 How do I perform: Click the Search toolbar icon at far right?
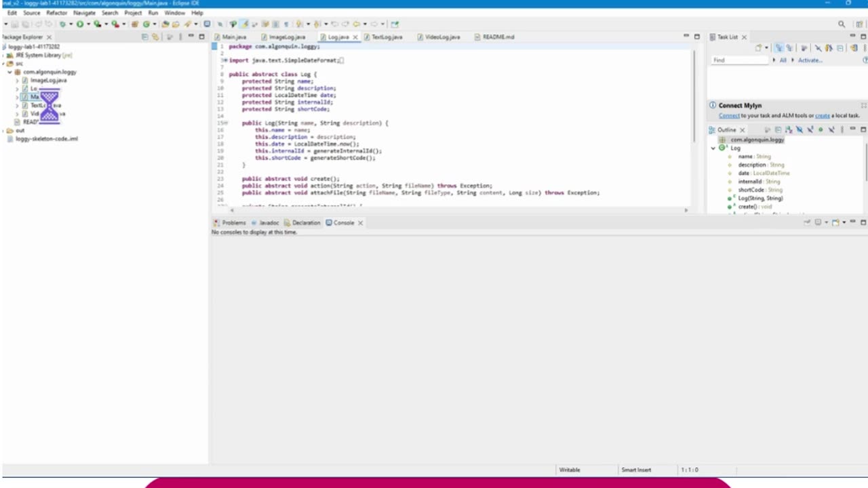[842, 24]
